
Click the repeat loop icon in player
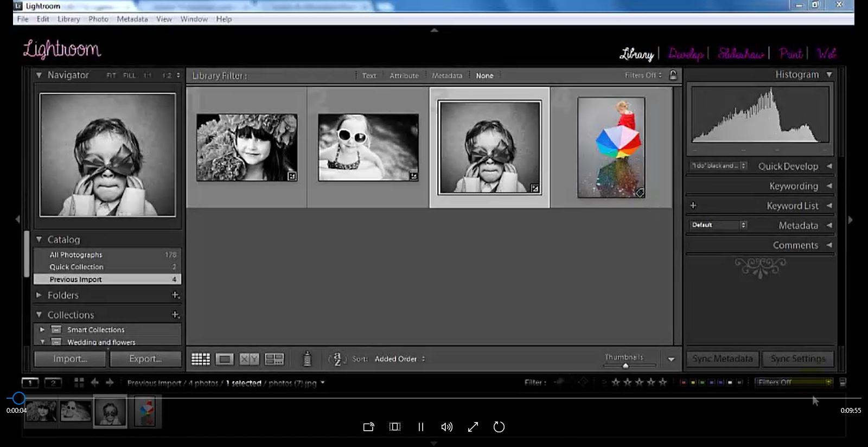click(499, 427)
